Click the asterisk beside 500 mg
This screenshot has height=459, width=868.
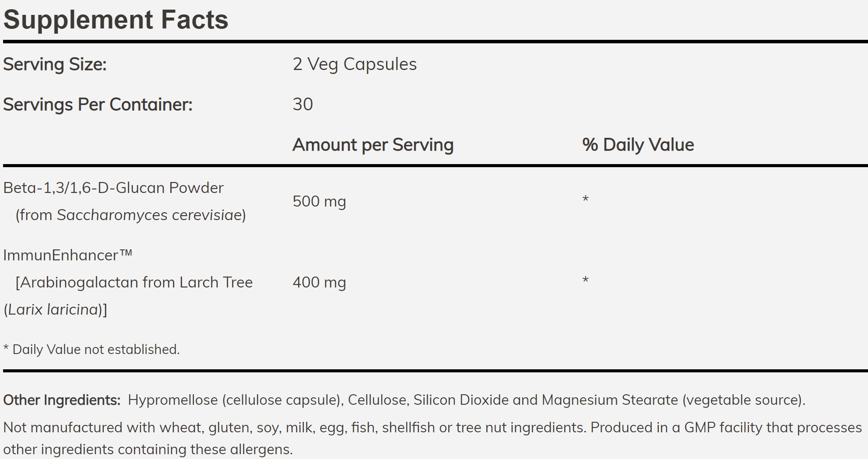click(x=586, y=200)
